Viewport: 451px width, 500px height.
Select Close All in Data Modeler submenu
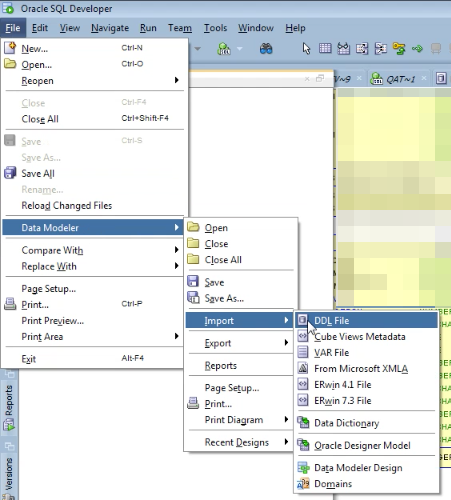[x=240, y=259]
